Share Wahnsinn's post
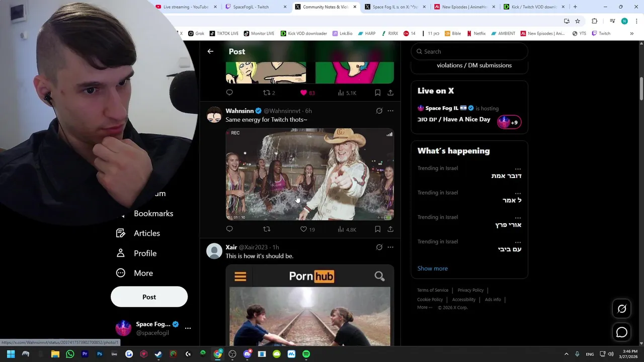The width and height of the screenshot is (644, 362). click(390, 229)
